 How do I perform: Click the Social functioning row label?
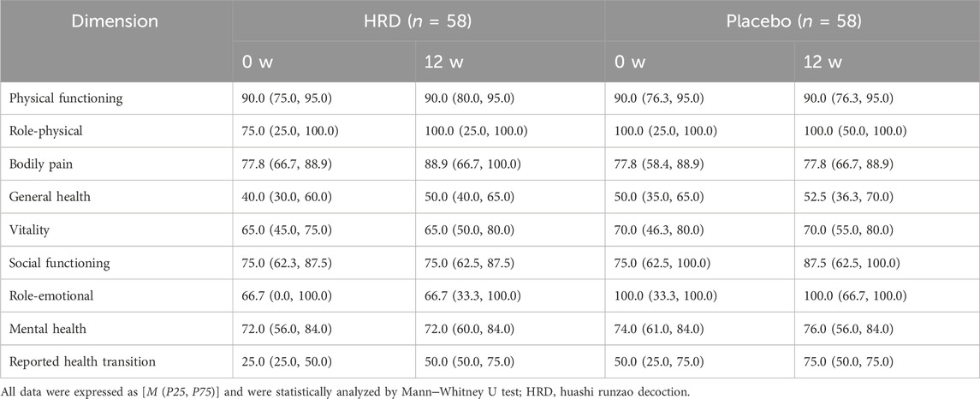click(59, 264)
